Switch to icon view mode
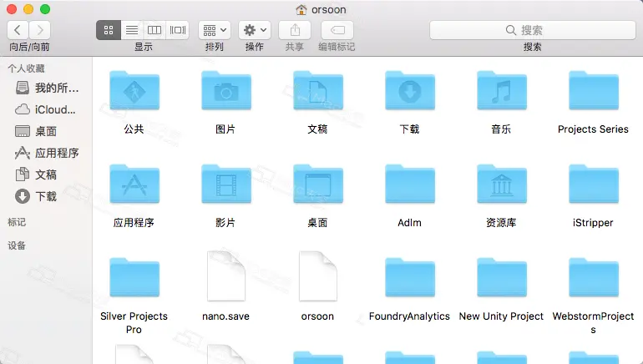 [108, 30]
